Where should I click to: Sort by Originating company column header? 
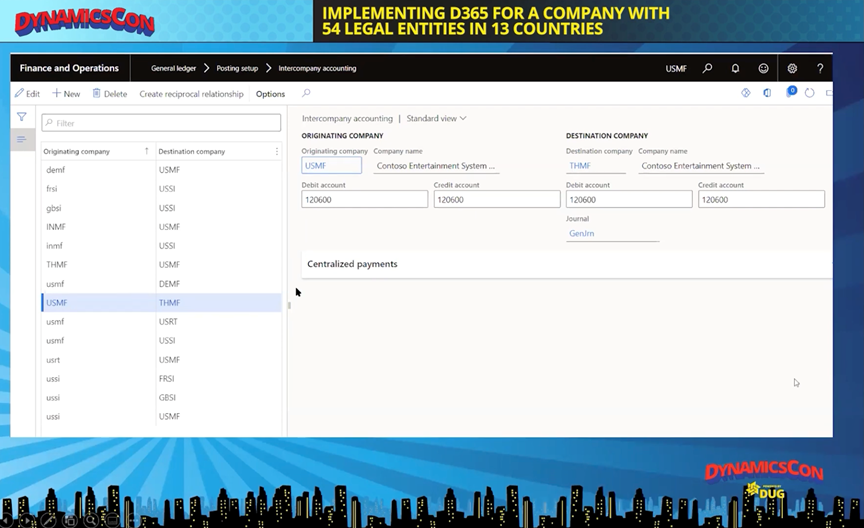[x=77, y=152]
